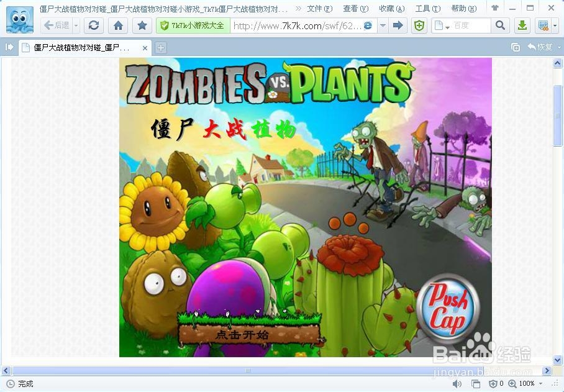Click horizontal scrollbar left arrow
564x392 pixels.
point(6,370)
